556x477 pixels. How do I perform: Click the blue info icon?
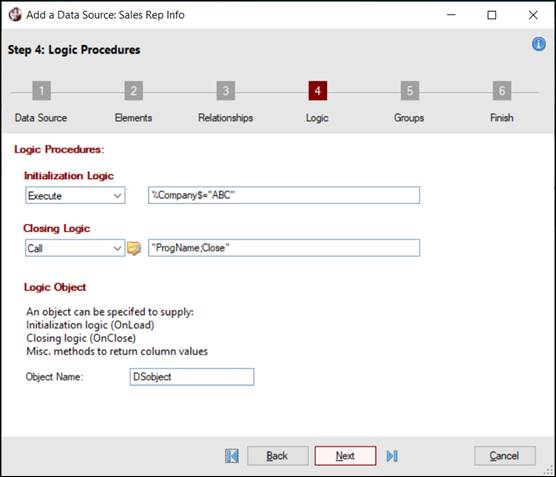coord(538,44)
